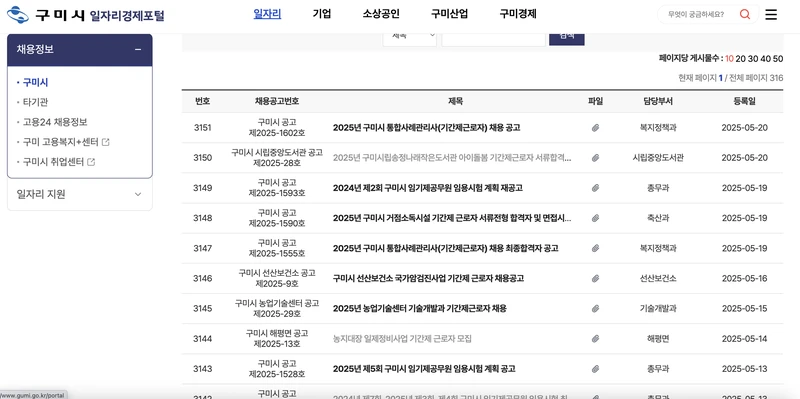This screenshot has width=800, height=399.
Task: Click department cell 축산과
Action: pyautogui.click(x=658, y=218)
